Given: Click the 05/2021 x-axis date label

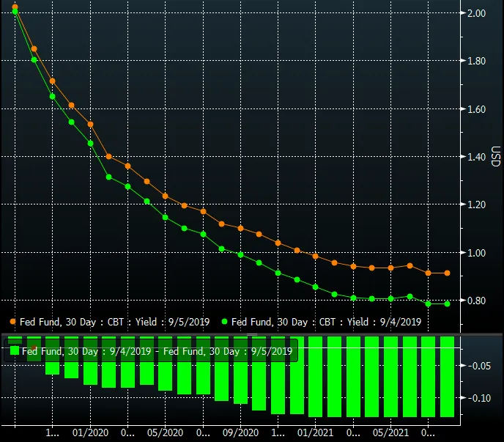Looking at the screenshot, I should (x=391, y=432).
